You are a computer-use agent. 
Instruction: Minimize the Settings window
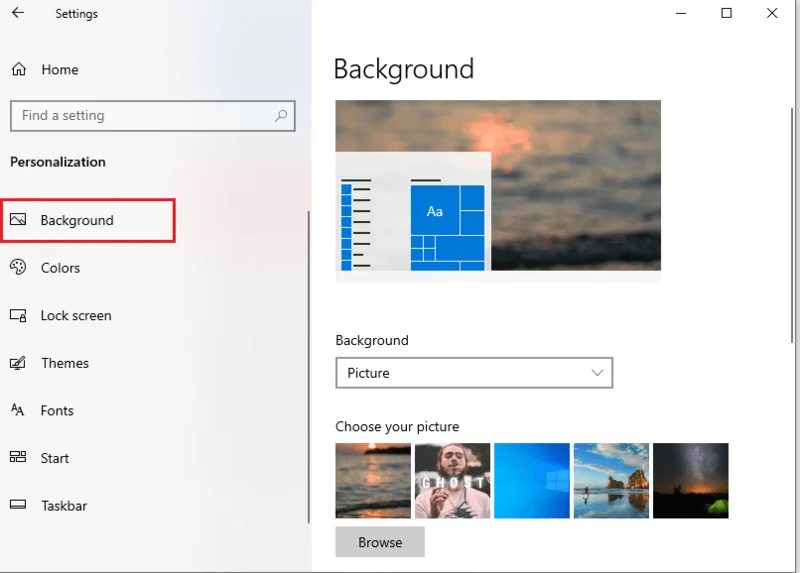point(681,13)
